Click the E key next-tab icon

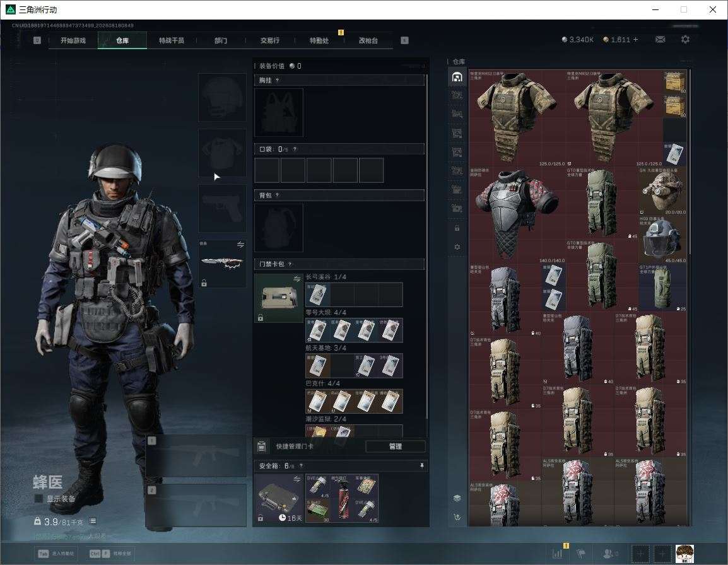pos(404,40)
